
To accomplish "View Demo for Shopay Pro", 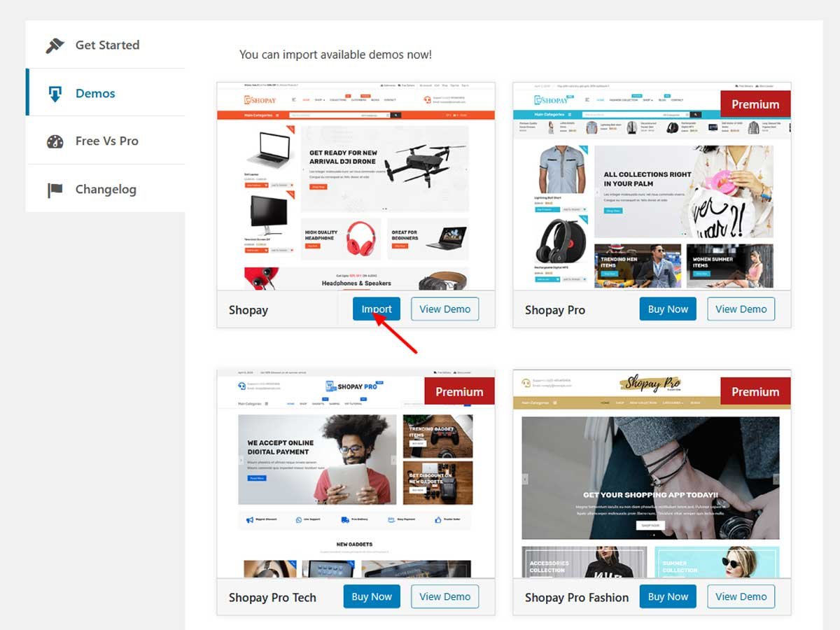I will pyautogui.click(x=741, y=309).
